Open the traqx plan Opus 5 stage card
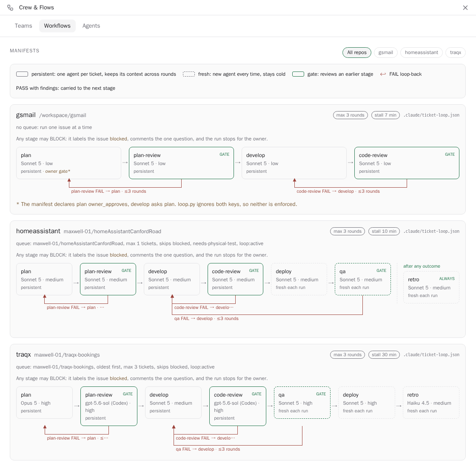 44,403
